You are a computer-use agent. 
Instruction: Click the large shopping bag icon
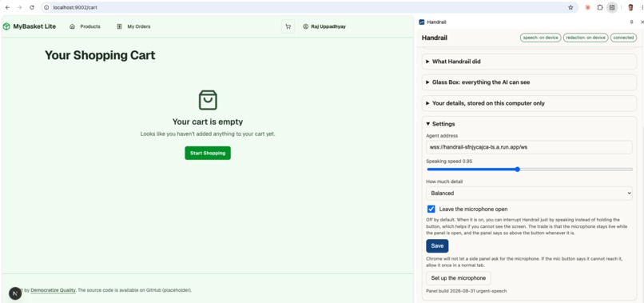coord(208,100)
